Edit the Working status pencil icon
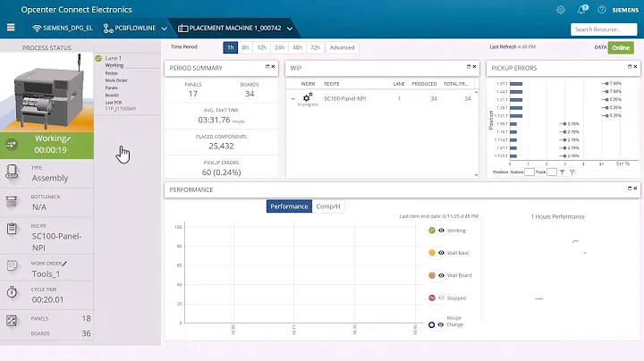 click(x=69, y=139)
